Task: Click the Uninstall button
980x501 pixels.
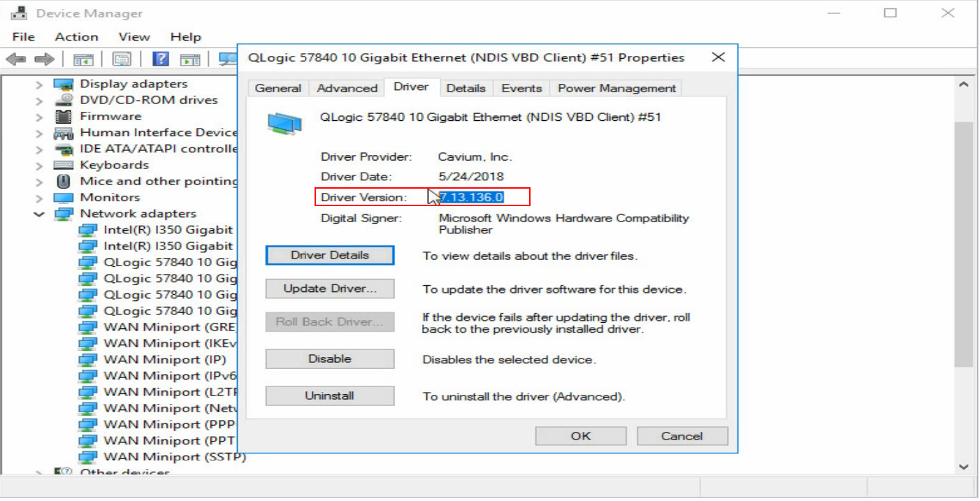Action: point(330,395)
